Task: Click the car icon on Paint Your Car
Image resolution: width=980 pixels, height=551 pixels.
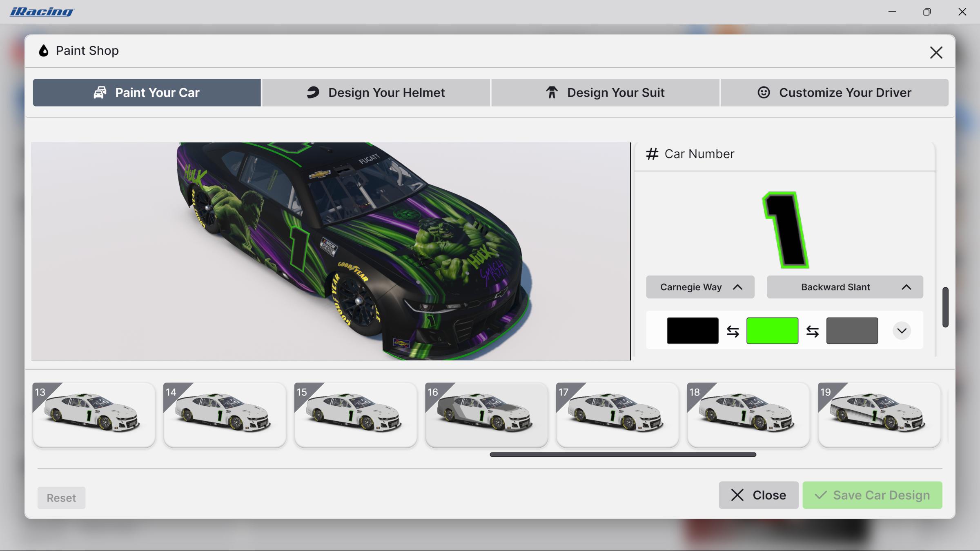Action: tap(99, 92)
